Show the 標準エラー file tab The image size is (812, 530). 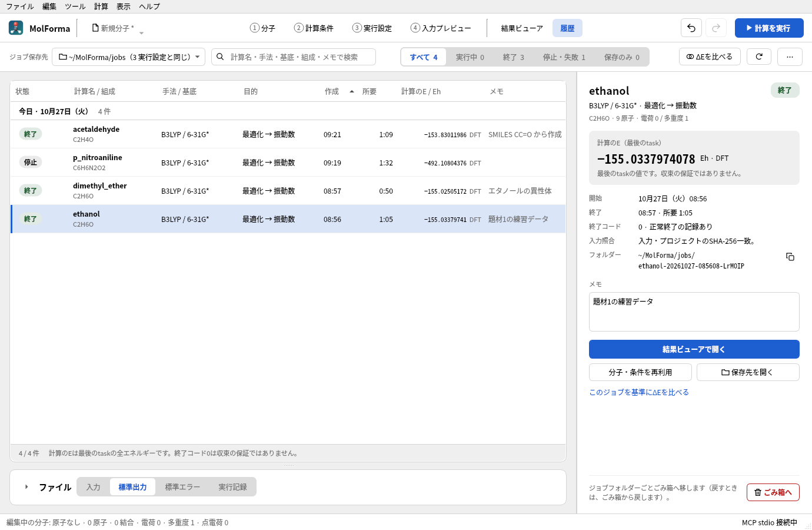pos(182,487)
